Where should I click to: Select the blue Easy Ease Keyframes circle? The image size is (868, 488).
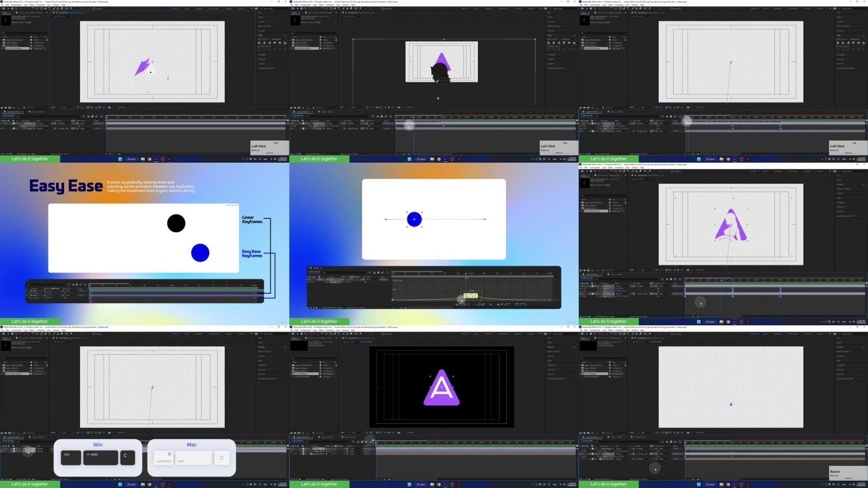pos(200,252)
